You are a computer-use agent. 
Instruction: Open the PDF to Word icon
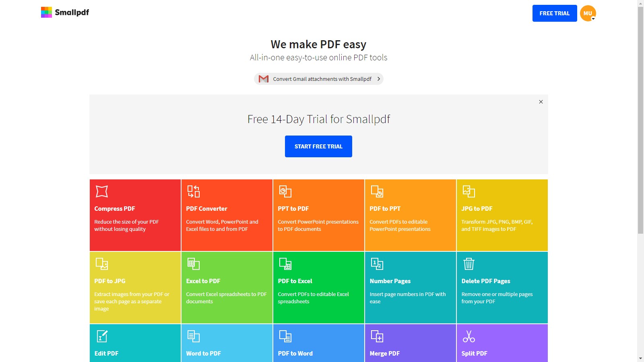285,336
